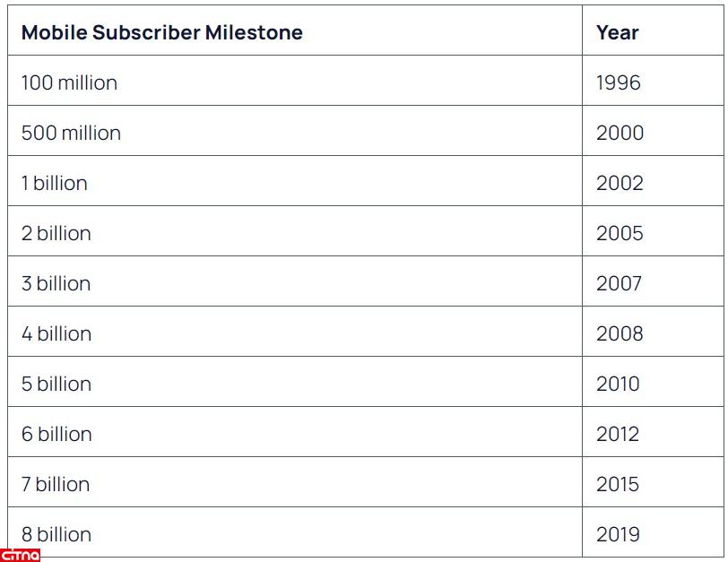The image size is (728, 562).
Task: Click the 2002 year cell
Action: coord(620,184)
